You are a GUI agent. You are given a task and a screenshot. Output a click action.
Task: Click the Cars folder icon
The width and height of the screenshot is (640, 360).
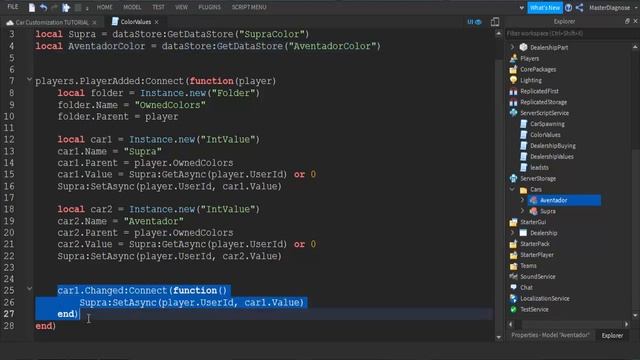(524, 189)
